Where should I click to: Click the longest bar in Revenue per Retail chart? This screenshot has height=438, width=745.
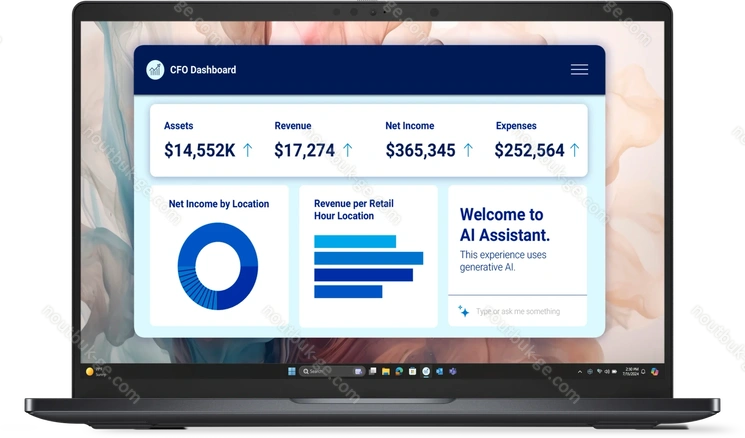[368, 258]
